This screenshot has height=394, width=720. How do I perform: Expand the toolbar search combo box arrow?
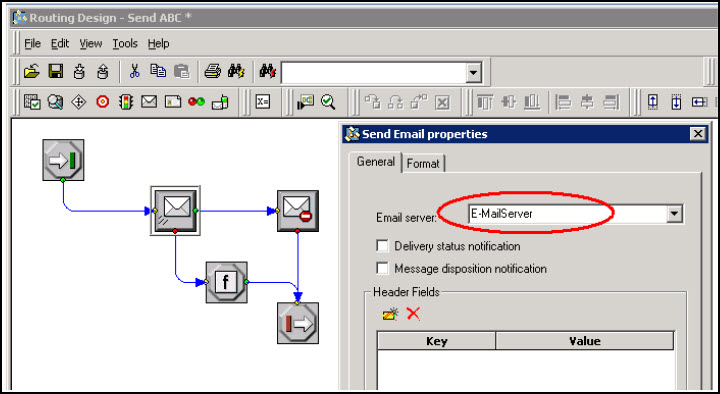pos(472,73)
